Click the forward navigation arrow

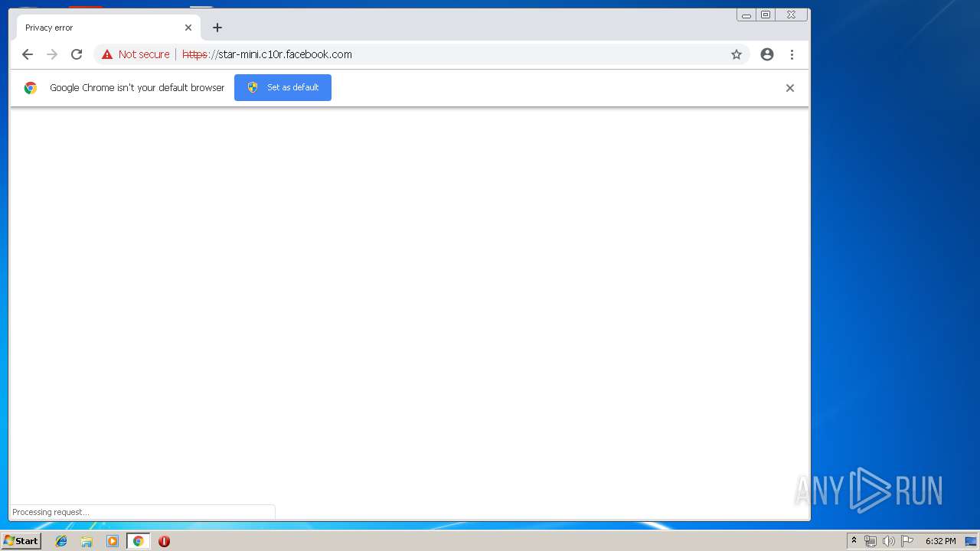[52, 54]
